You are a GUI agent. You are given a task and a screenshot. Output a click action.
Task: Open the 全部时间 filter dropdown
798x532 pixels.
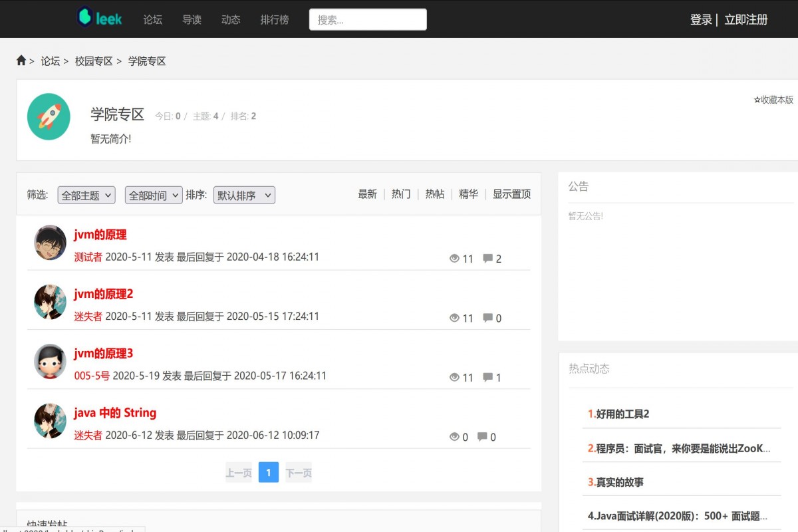tap(153, 195)
